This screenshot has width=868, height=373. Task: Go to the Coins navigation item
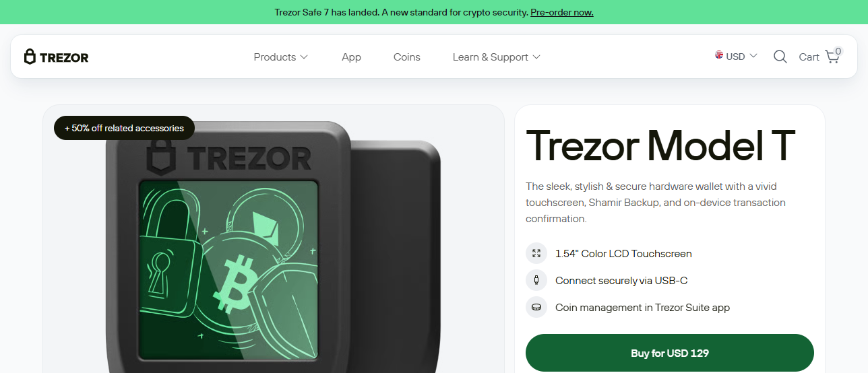pyautogui.click(x=407, y=57)
